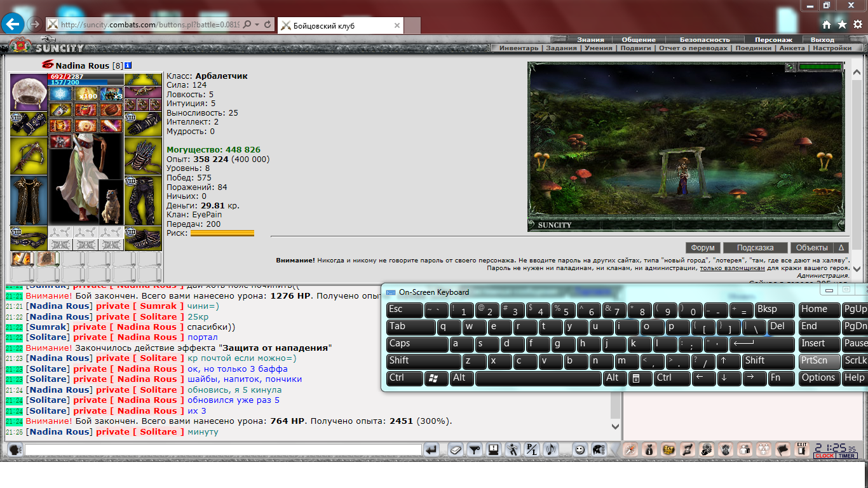868x488 pixels.
Task: Click the eraser clear chat icon
Action: coord(456,450)
